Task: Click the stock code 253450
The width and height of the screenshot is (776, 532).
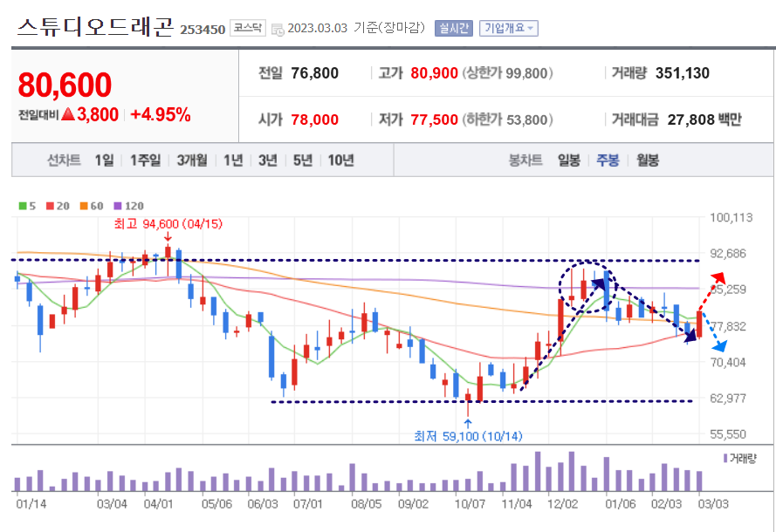Action: click(x=203, y=30)
